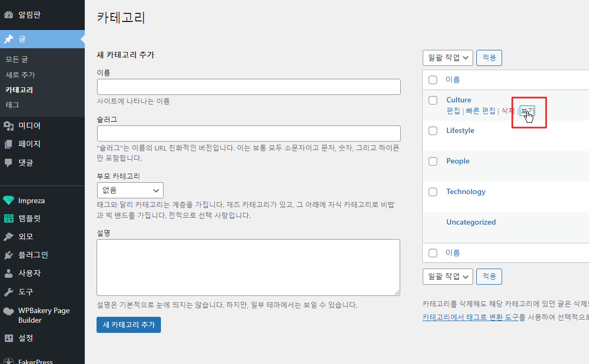Open the 사용자 users icon

point(9,273)
